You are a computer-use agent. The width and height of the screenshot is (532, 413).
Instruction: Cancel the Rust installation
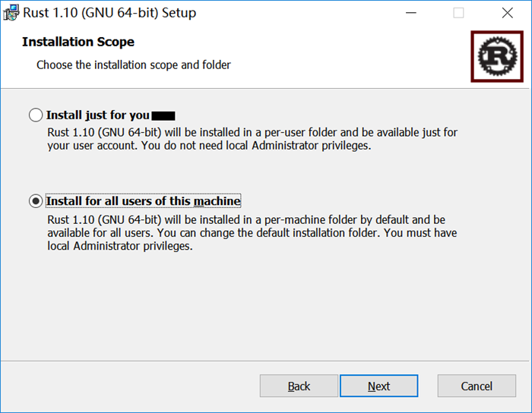coord(477,386)
